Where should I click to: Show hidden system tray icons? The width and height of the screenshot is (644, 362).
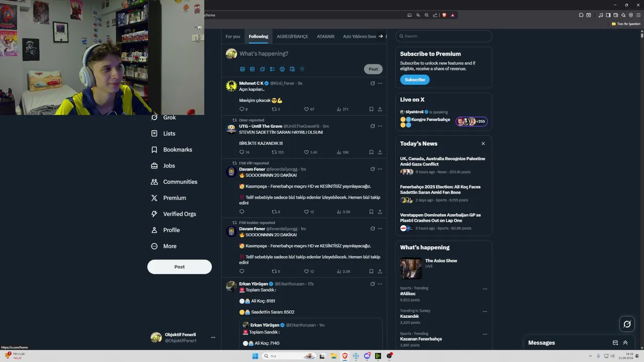click(x=591, y=356)
